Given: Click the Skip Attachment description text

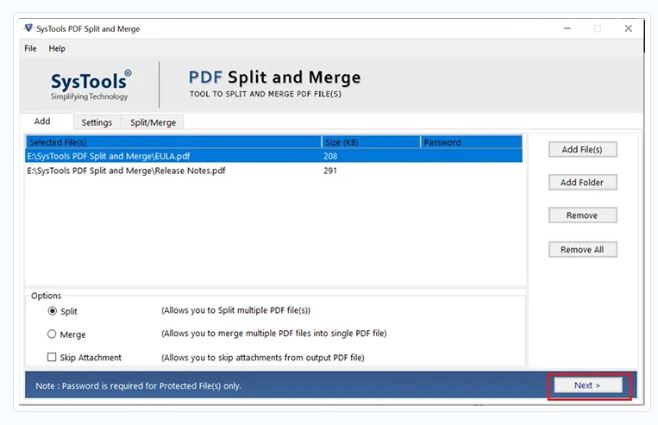Looking at the screenshot, I should tap(263, 357).
